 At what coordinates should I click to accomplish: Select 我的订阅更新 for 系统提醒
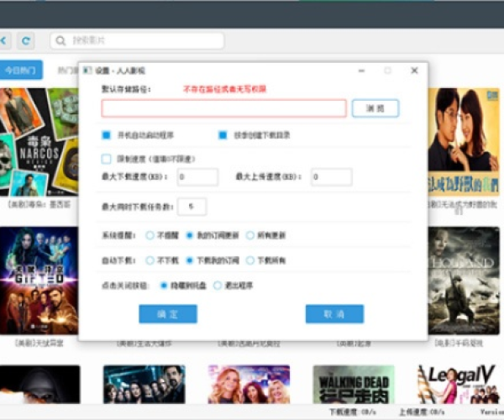click(190, 235)
